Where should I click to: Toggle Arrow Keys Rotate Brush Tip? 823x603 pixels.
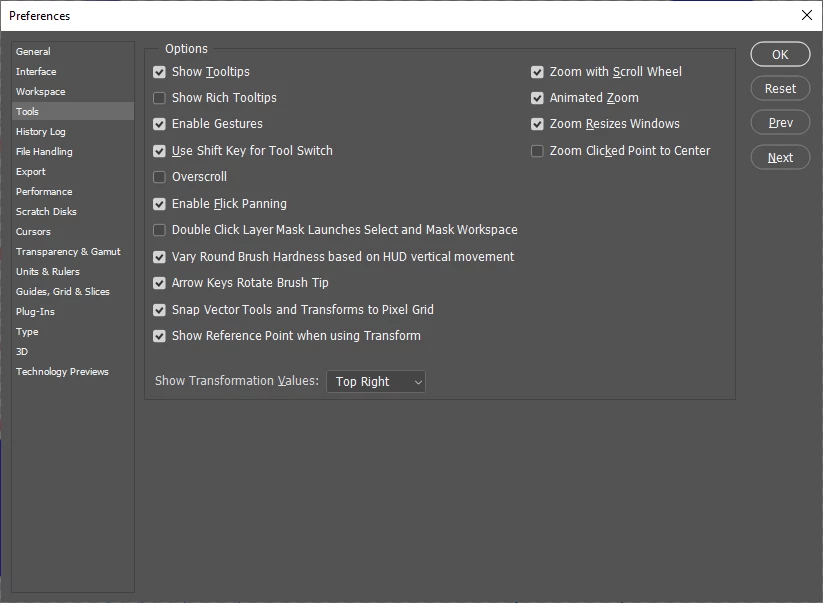(x=159, y=283)
